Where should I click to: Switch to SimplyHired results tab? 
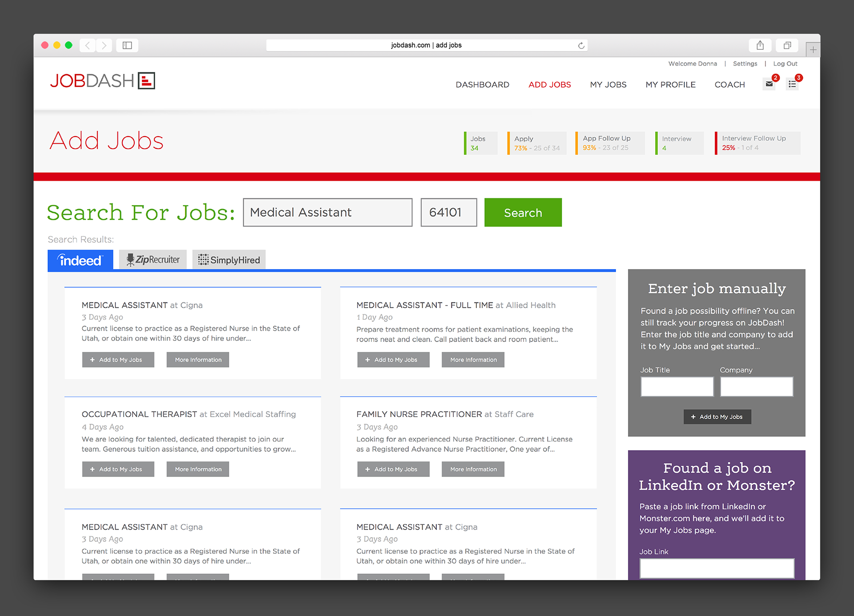[x=229, y=260]
